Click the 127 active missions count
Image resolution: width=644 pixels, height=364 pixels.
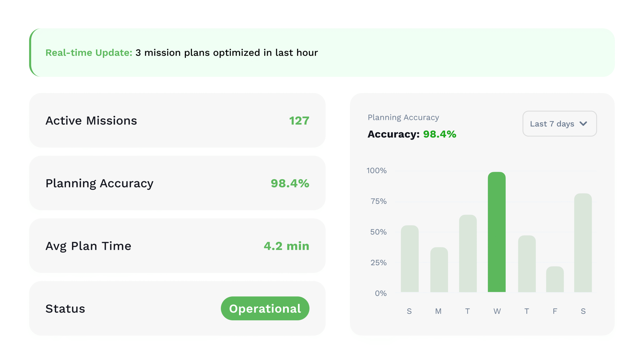299,120
